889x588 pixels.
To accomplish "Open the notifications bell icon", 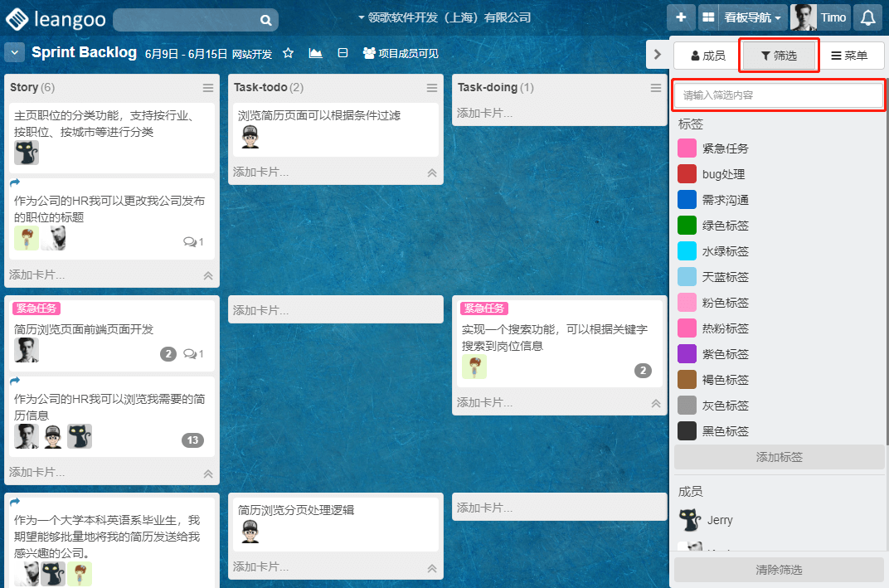I will pyautogui.click(x=867, y=17).
